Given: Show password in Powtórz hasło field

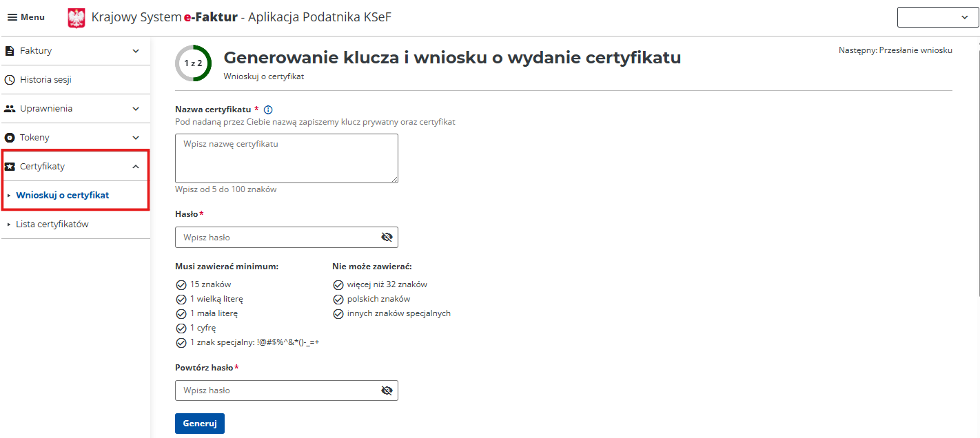Looking at the screenshot, I should pos(387,390).
